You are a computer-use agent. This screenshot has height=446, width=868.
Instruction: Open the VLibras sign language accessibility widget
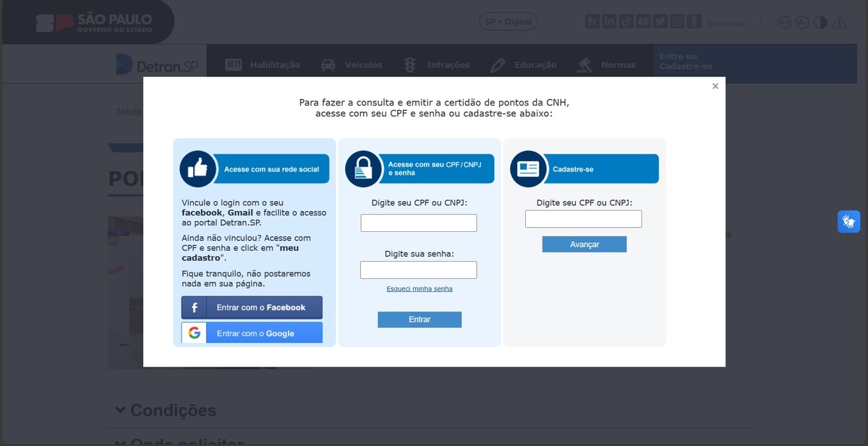(848, 221)
